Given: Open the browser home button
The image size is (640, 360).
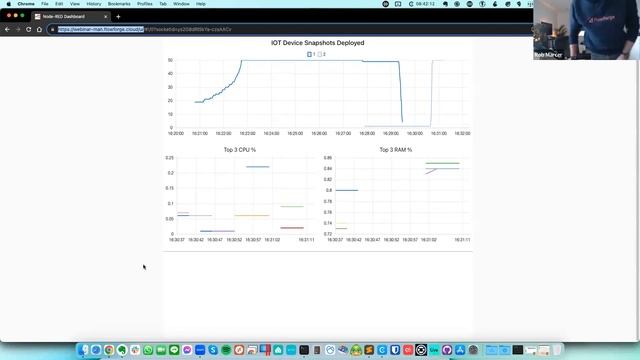Looking at the screenshot, I should click(x=39, y=29).
